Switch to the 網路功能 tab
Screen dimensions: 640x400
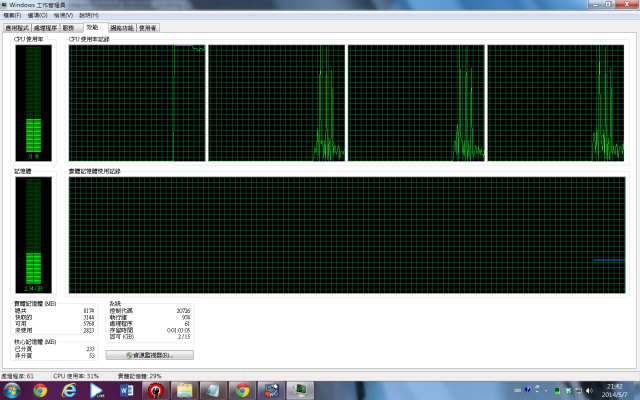click(122, 28)
